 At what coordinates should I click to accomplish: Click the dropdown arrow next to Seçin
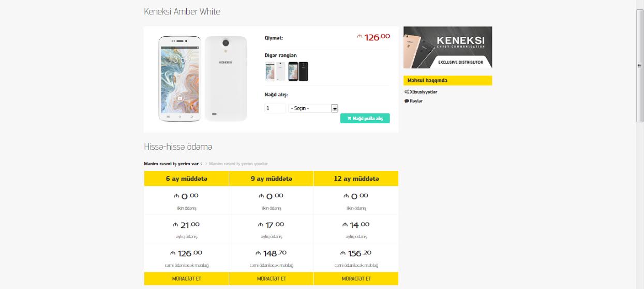tap(335, 108)
